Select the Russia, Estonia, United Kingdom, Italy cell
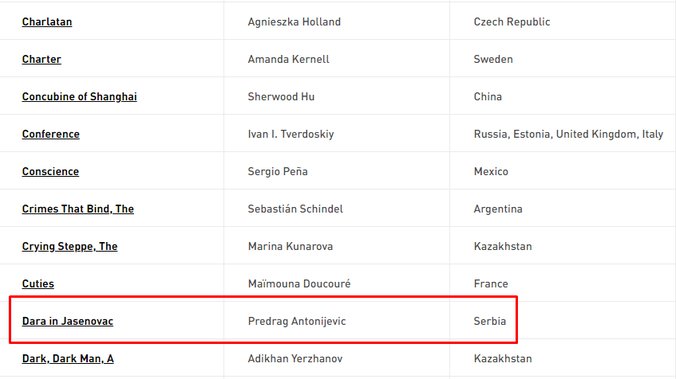The height and width of the screenshot is (379, 676). coord(568,134)
